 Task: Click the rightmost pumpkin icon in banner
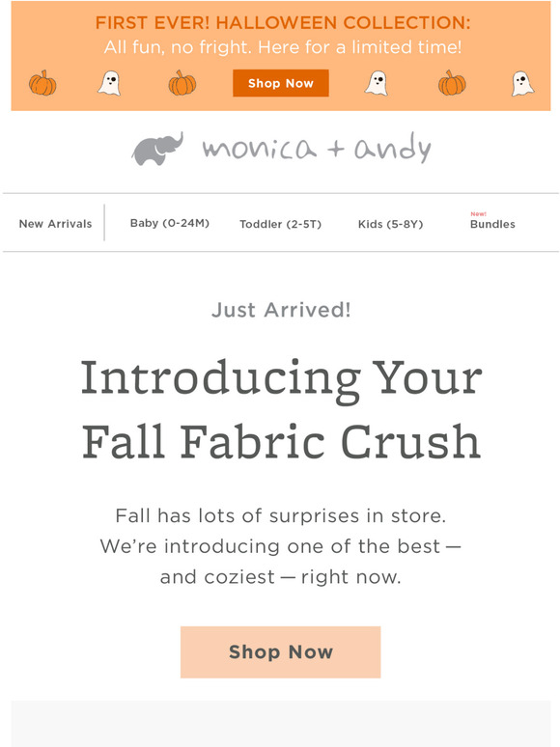452,83
